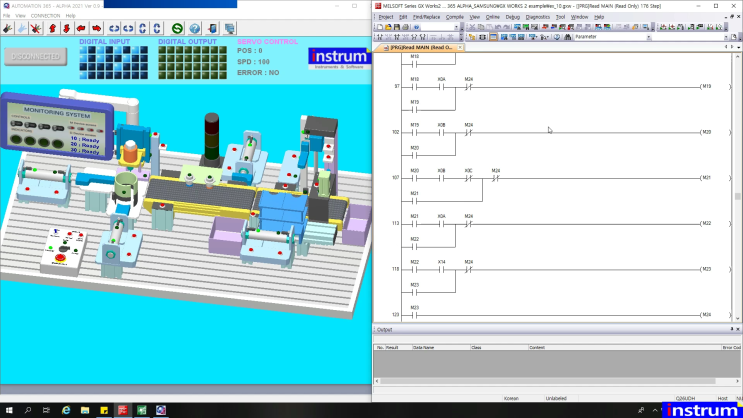Click the Output panel pin icon
Viewport: 743px width, 418px height.
732,329
